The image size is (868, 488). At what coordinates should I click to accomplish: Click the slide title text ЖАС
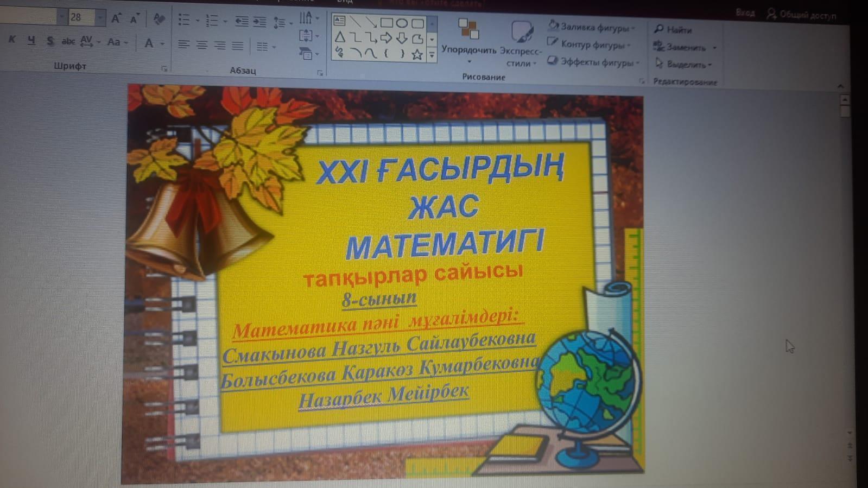443,206
